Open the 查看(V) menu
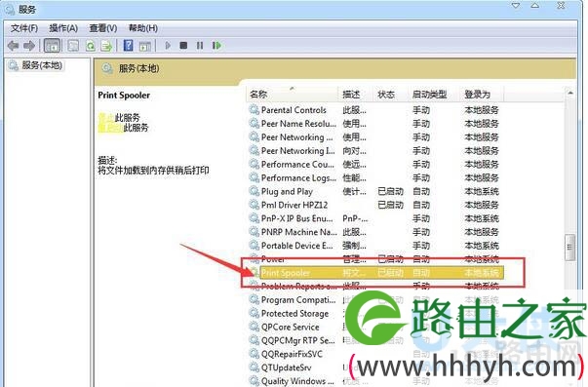Viewport: 588px width, 387px height. coord(102,28)
